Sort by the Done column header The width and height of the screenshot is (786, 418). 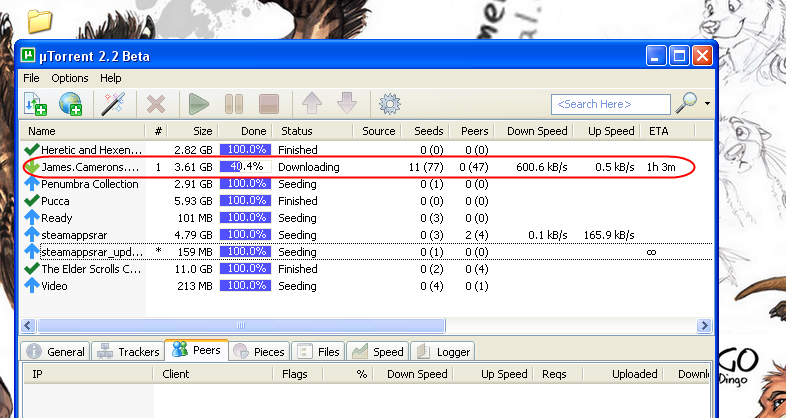click(246, 131)
